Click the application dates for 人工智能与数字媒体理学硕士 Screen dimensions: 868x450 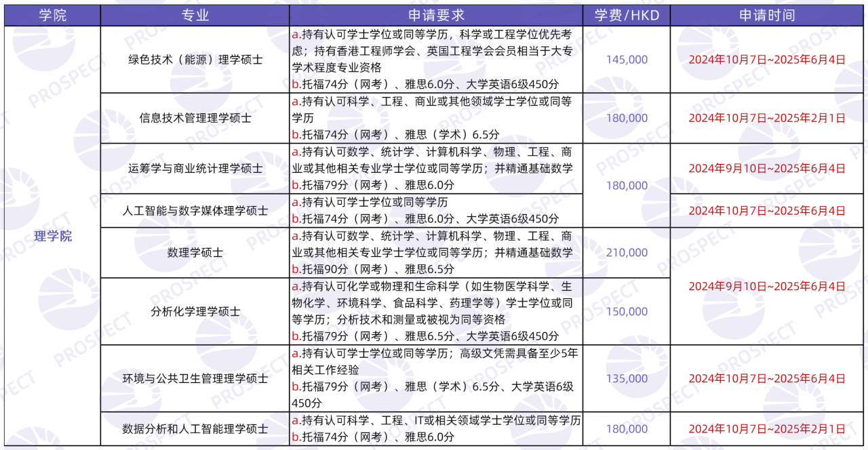[767, 210]
